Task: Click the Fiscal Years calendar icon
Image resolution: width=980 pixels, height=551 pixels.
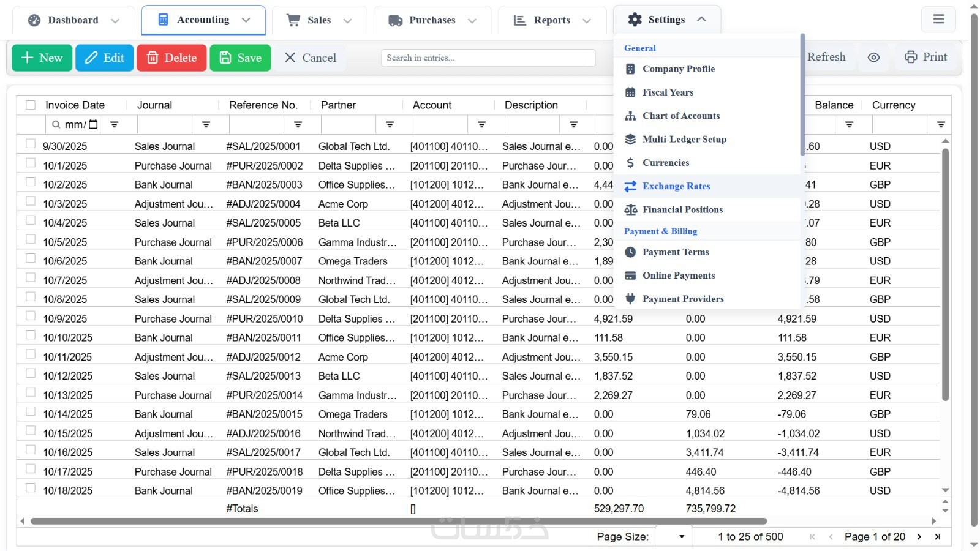Action: point(630,92)
